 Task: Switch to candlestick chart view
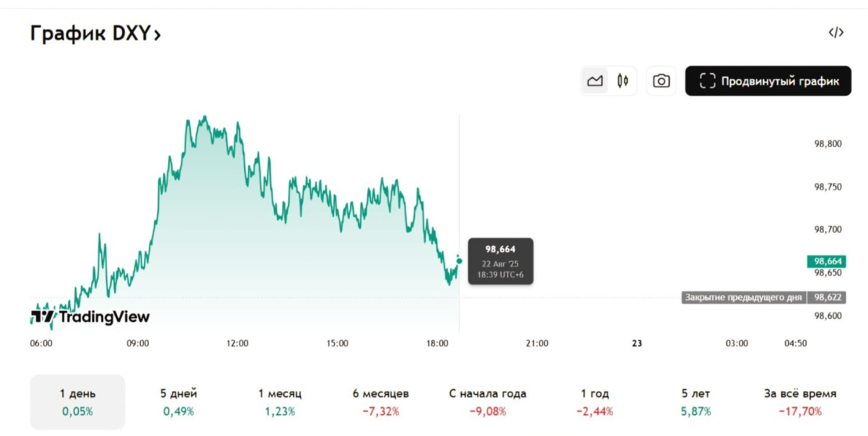click(623, 81)
